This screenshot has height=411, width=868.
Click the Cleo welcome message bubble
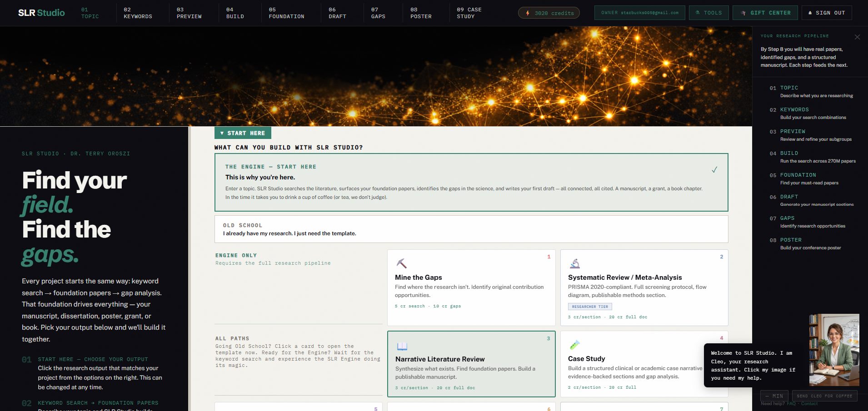tap(754, 365)
